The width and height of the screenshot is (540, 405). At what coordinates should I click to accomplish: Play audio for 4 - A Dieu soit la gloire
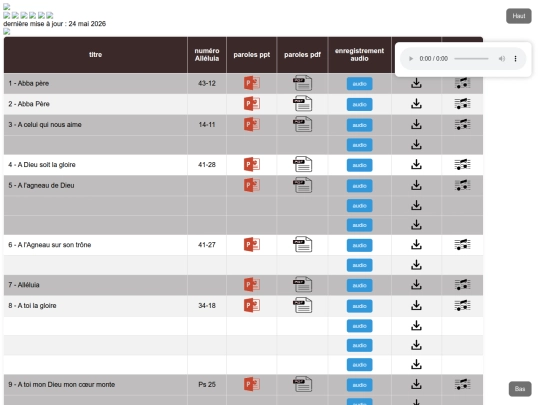pos(359,165)
